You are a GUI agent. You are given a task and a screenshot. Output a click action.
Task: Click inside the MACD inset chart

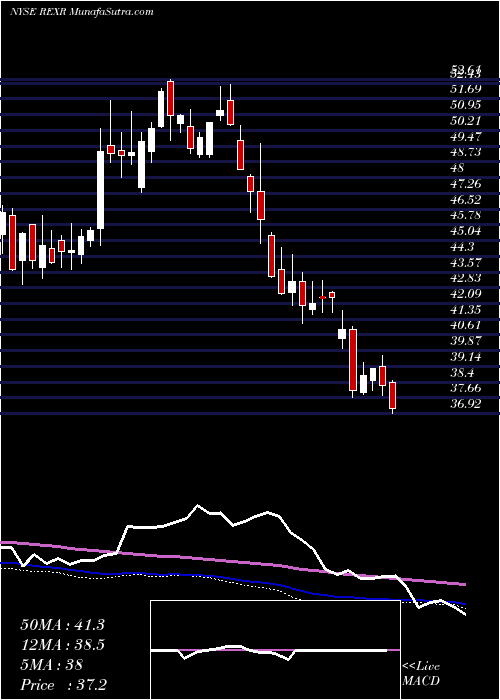[x=275, y=650]
